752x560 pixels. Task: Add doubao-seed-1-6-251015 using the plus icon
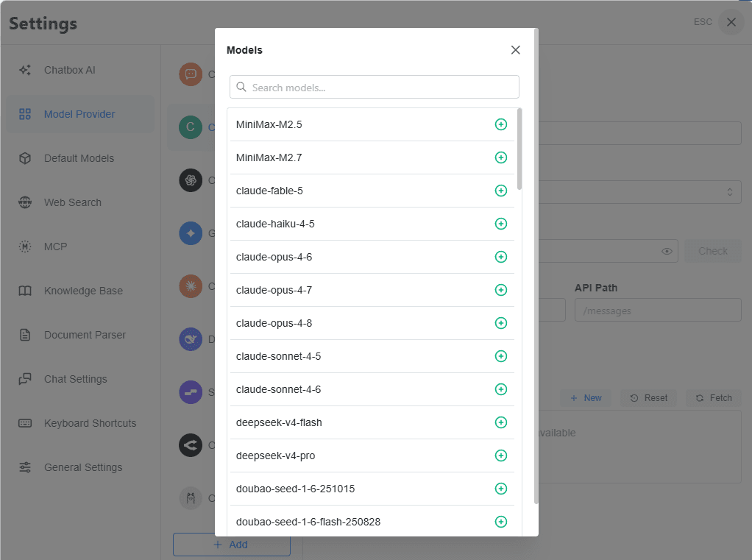pos(500,489)
